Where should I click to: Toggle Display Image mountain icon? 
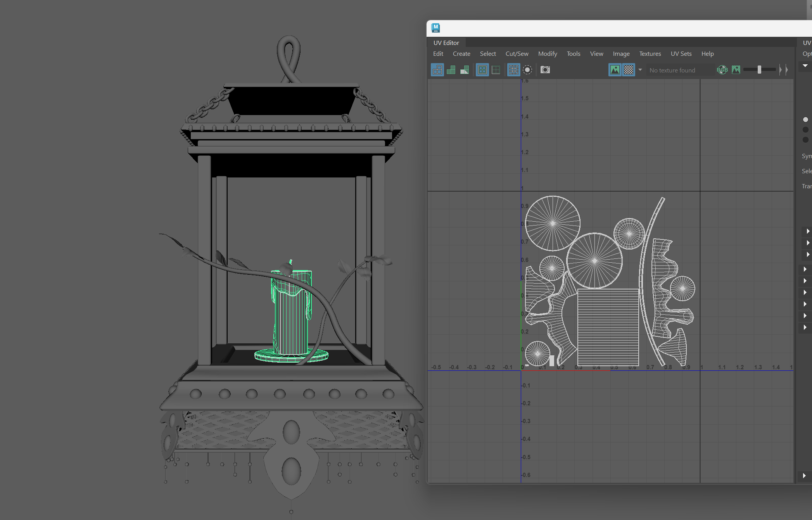(x=615, y=70)
